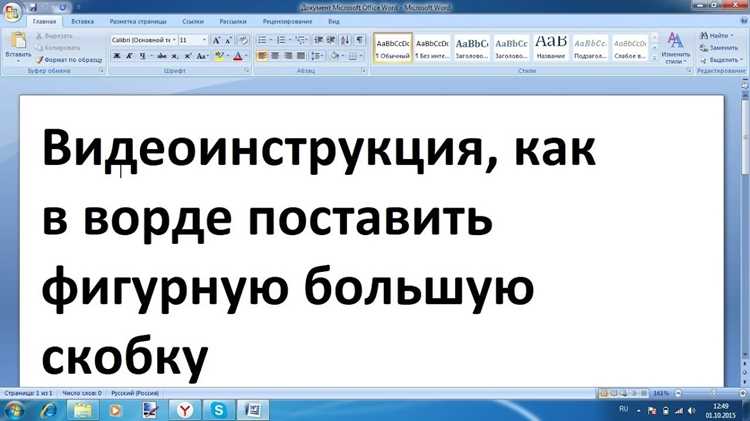Open the Windows Start button
750x421 pixels.
[13, 410]
